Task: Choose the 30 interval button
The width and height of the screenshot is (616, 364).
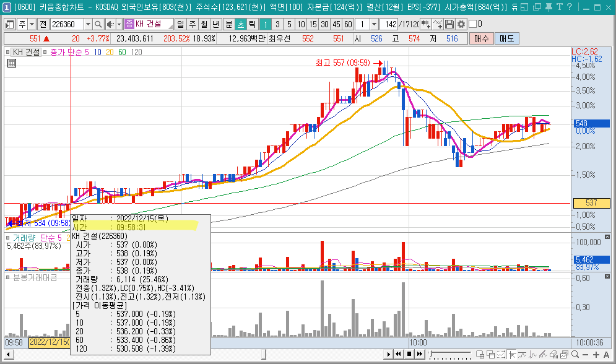Action: (324, 24)
